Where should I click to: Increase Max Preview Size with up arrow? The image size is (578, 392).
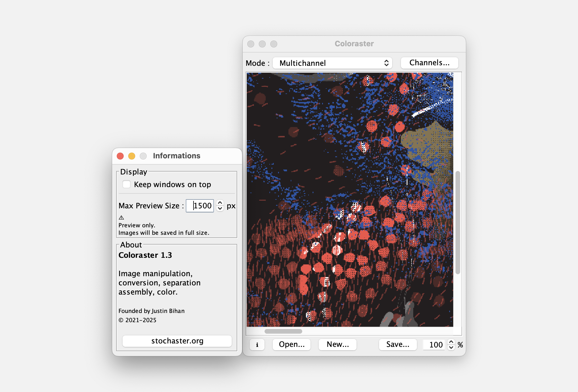(220, 203)
